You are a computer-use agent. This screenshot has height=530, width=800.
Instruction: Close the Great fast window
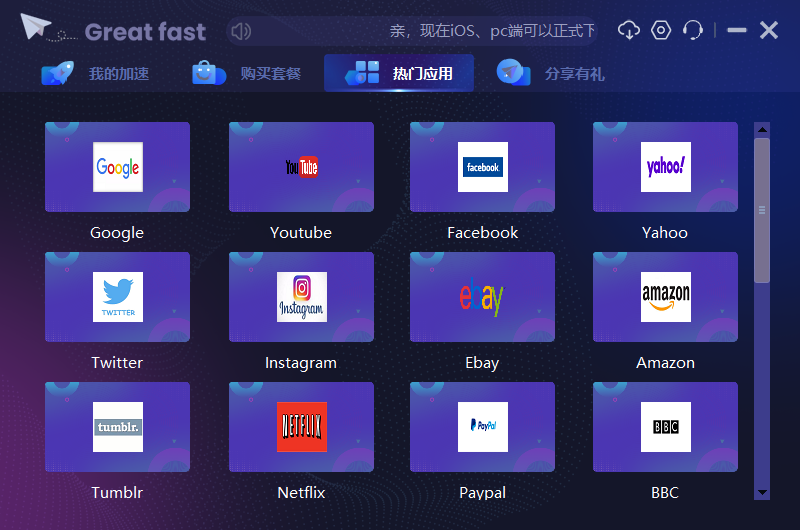[769, 31]
